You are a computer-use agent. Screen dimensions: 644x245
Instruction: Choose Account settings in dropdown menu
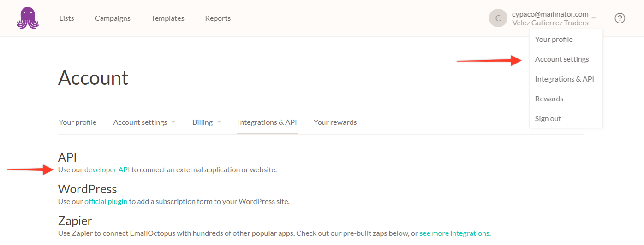(x=562, y=59)
